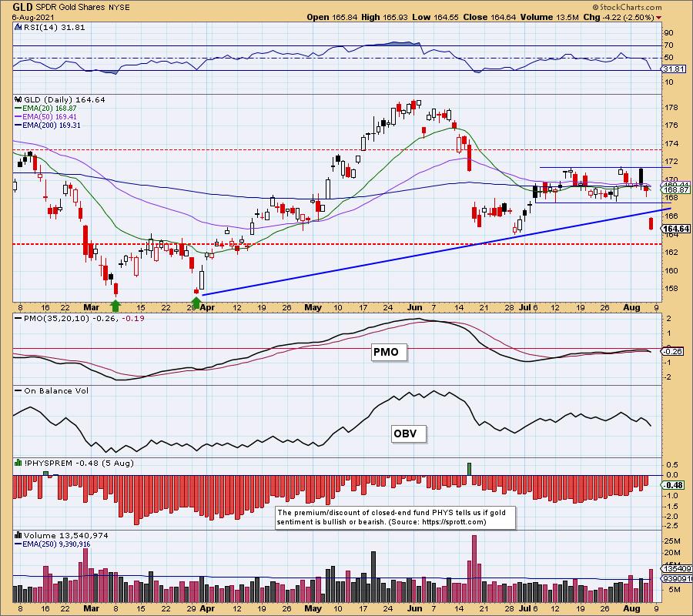Click the -0.48 PHYSPREM value tag

pyautogui.click(x=674, y=485)
